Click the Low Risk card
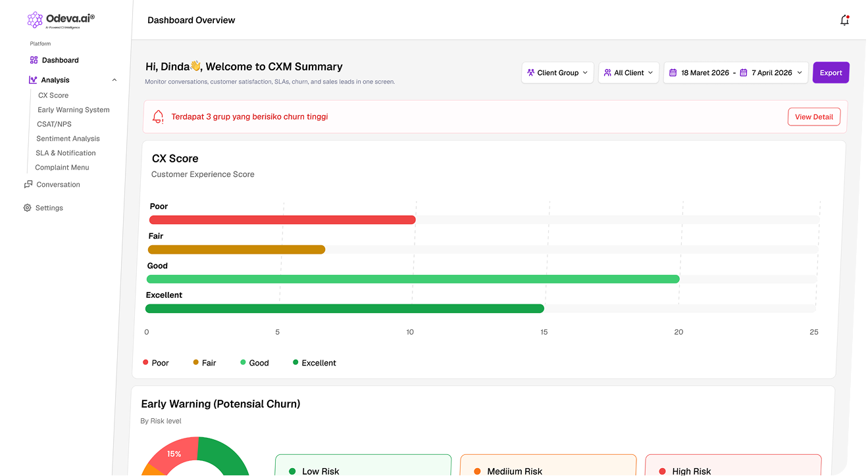The image size is (868, 476). (x=363, y=465)
